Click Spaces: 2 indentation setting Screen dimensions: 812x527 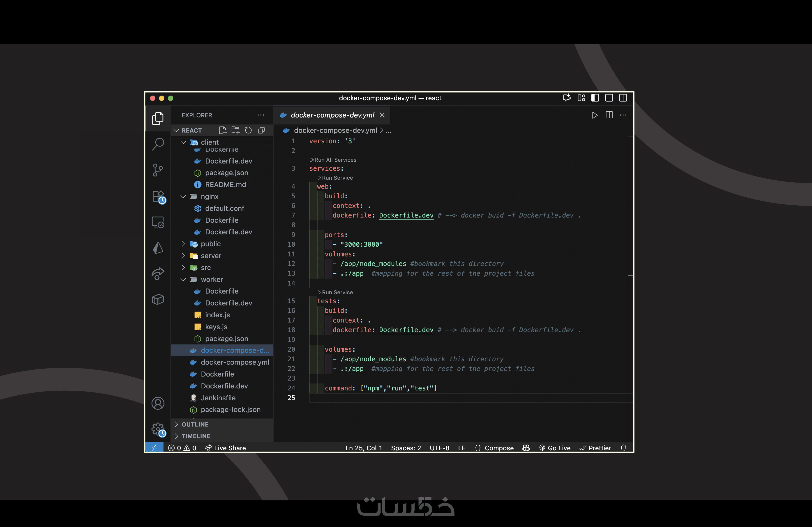coord(406,448)
